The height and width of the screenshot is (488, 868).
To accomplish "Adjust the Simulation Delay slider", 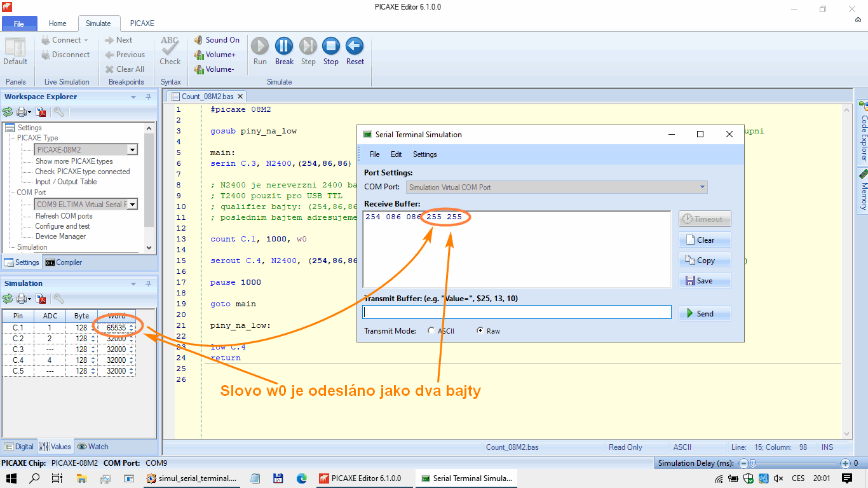I will point(752,464).
